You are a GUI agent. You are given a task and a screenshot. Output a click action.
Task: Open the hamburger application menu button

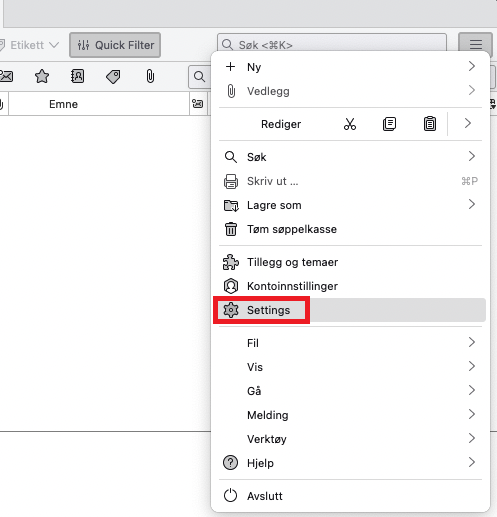[476, 44]
